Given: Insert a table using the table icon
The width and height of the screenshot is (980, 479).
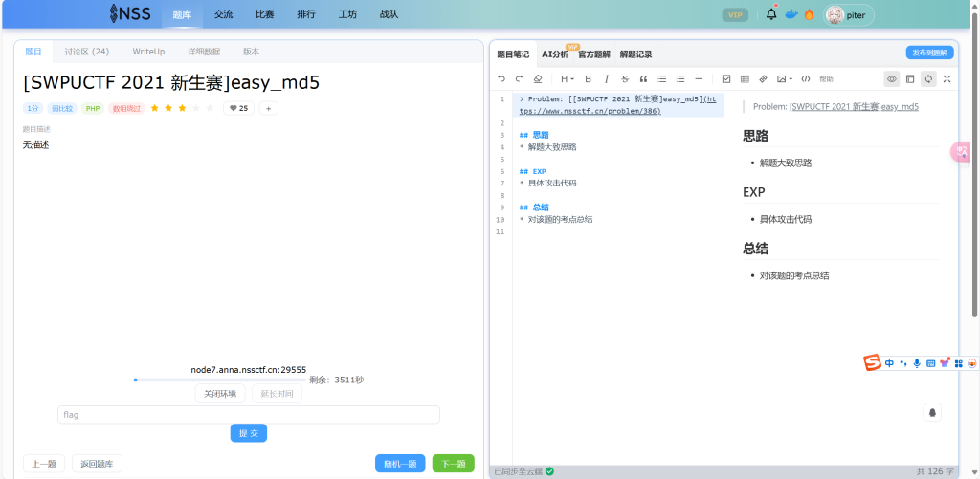Looking at the screenshot, I should tap(745, 78).
